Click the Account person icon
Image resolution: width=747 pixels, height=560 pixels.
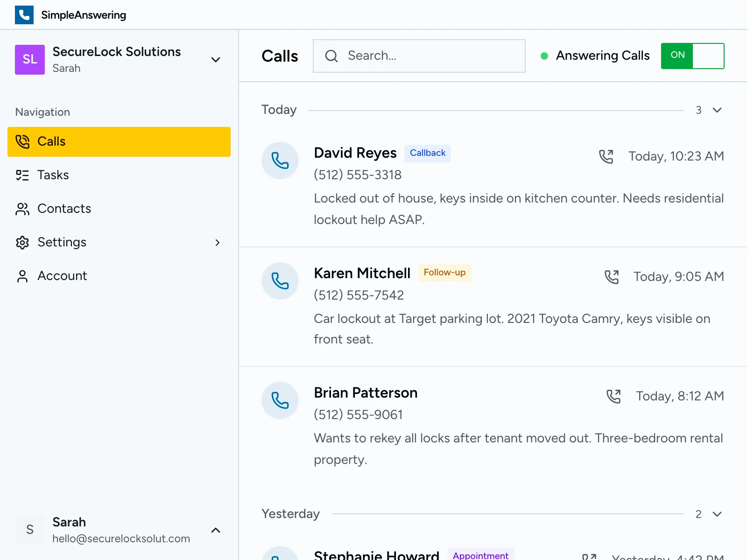22,276
